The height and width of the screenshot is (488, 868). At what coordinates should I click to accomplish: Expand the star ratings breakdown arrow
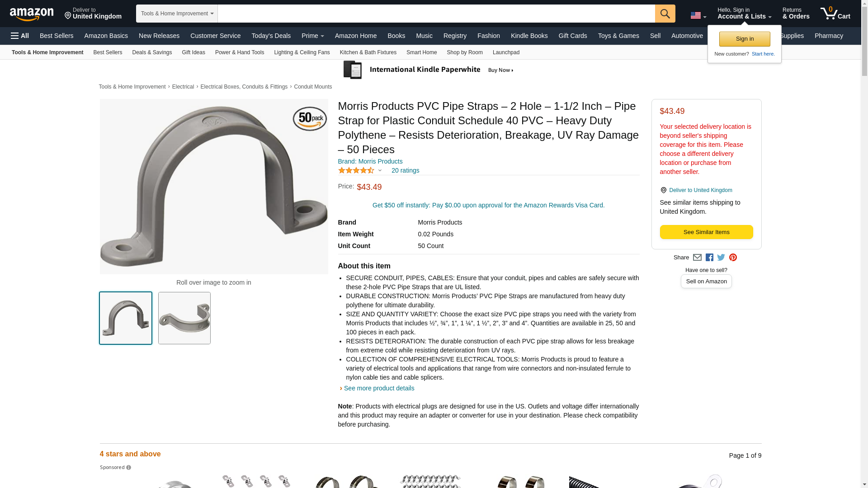380,170
